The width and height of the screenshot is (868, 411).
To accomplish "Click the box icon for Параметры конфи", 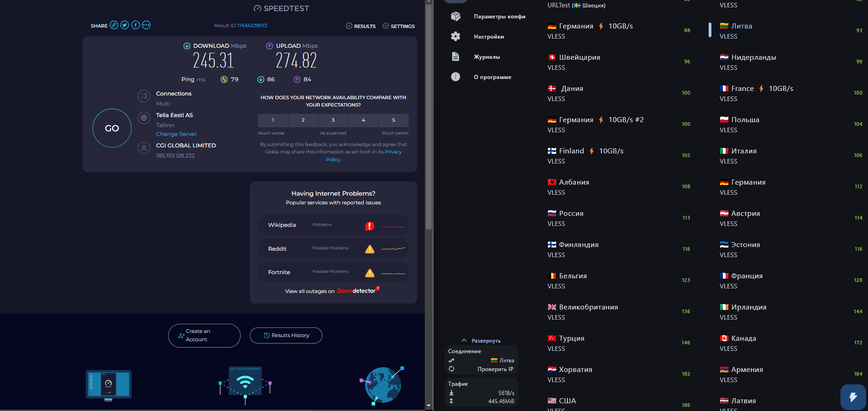I will pos(456,17).
